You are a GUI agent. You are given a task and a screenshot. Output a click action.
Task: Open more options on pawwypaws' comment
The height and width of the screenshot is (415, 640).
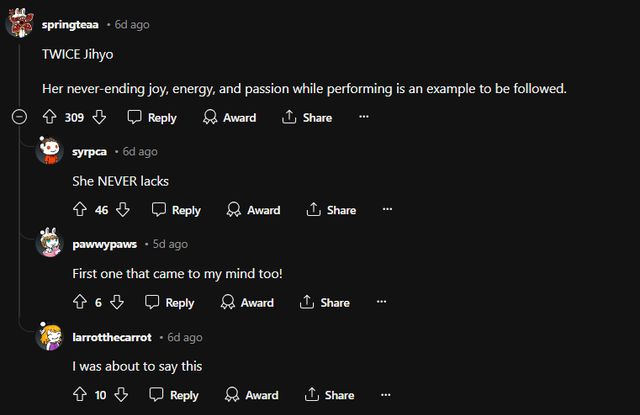click(x=381, y=302)
